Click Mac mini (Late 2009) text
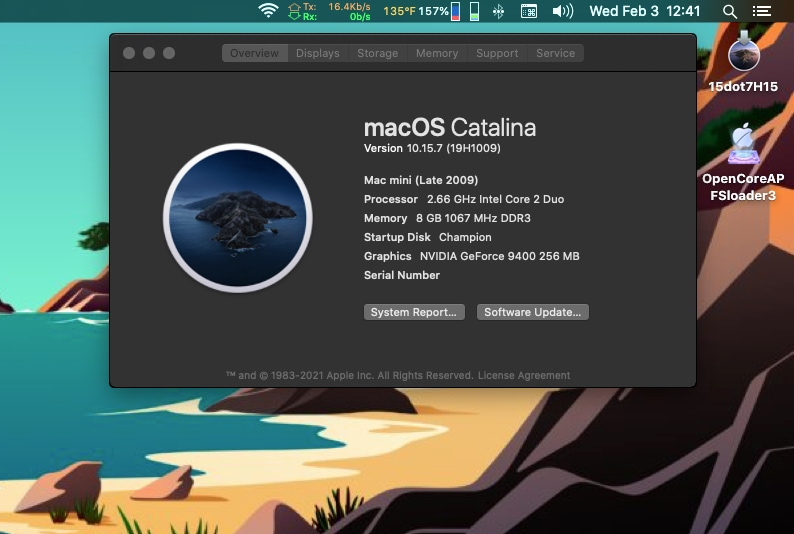This screenshot has width=794, height=534. (421, 180)
